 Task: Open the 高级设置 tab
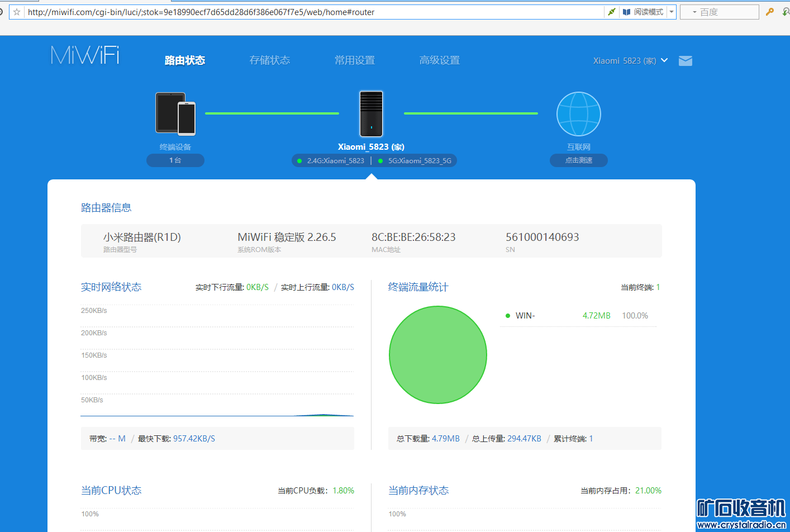pyautogui.click(x=440, y=60)
